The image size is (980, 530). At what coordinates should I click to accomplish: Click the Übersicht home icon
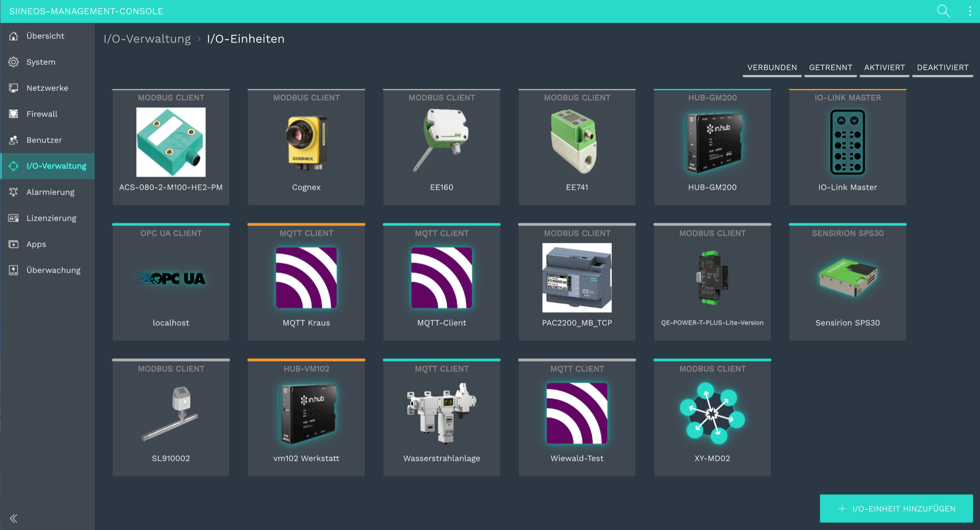(x=14, y=36)
